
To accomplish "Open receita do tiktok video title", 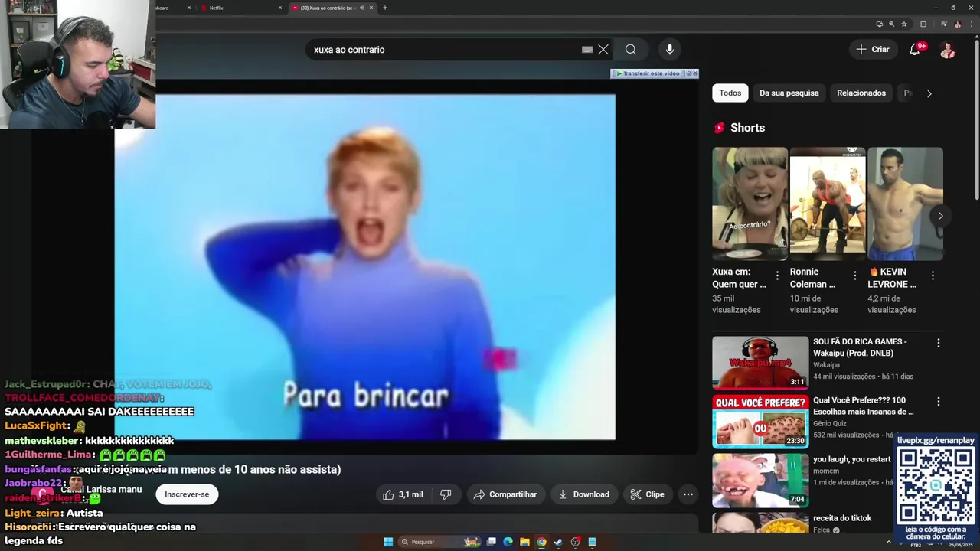I will [842, 518].
